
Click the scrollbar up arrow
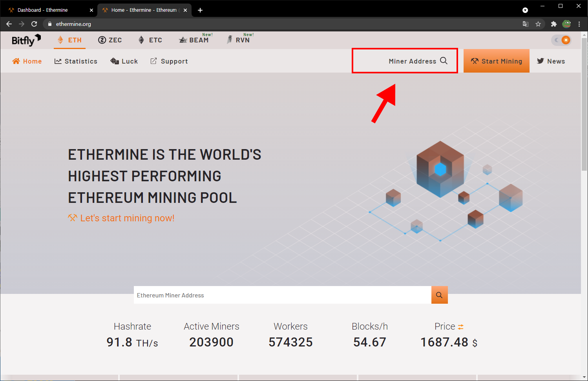coord(584,35)
